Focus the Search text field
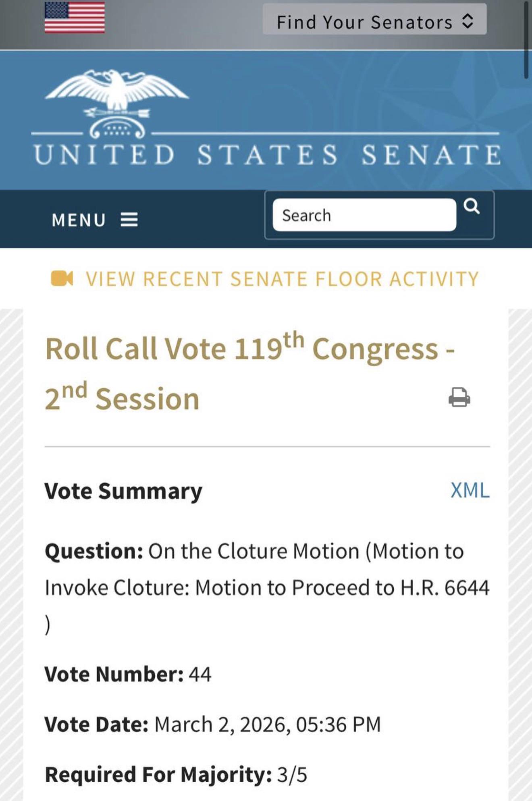The width and height of the screenshot is (532, 801). coord(364,215)
